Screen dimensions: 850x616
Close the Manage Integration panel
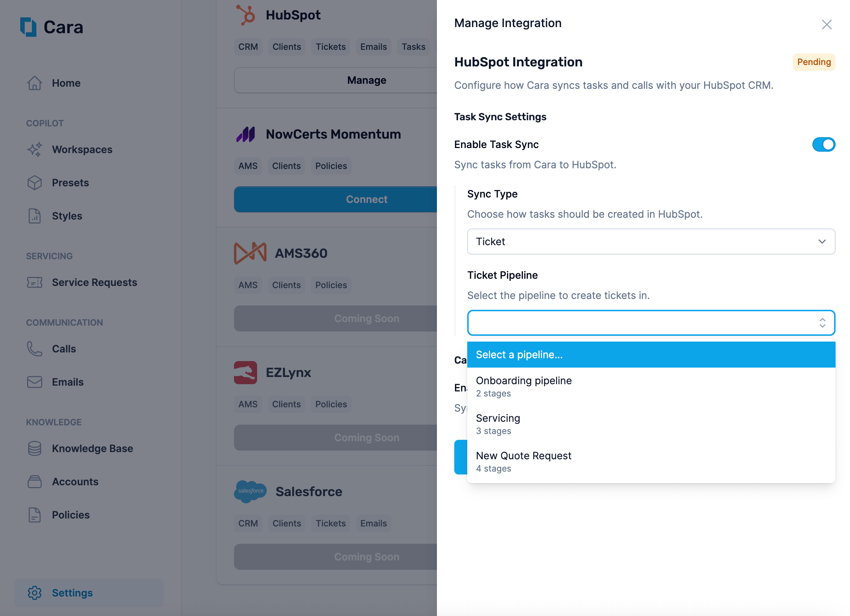point(827,25)
